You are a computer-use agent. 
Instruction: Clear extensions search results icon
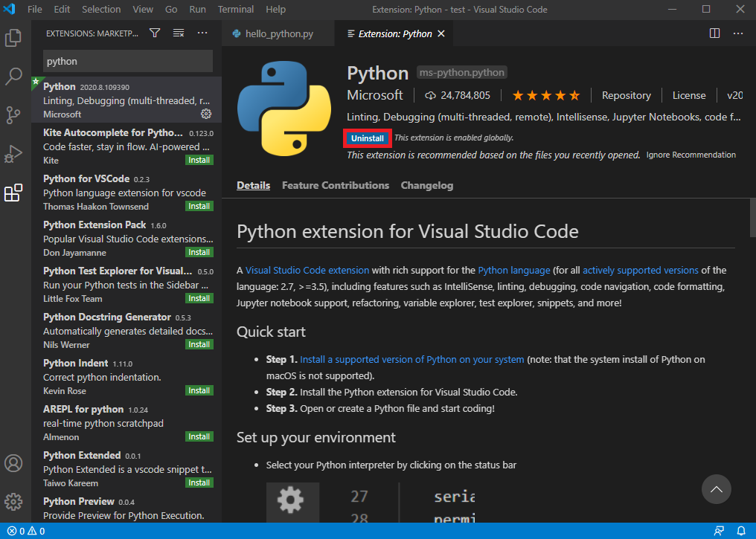tap(179, 33)
